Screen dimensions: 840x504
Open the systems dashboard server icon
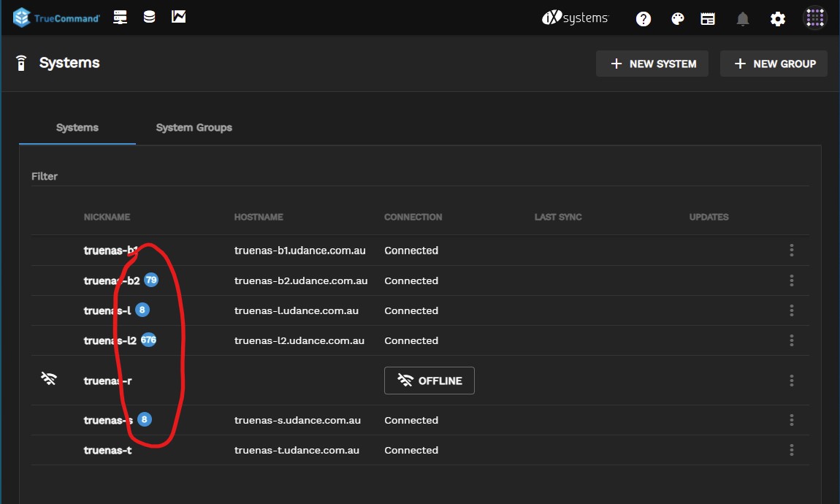(121, 17)
